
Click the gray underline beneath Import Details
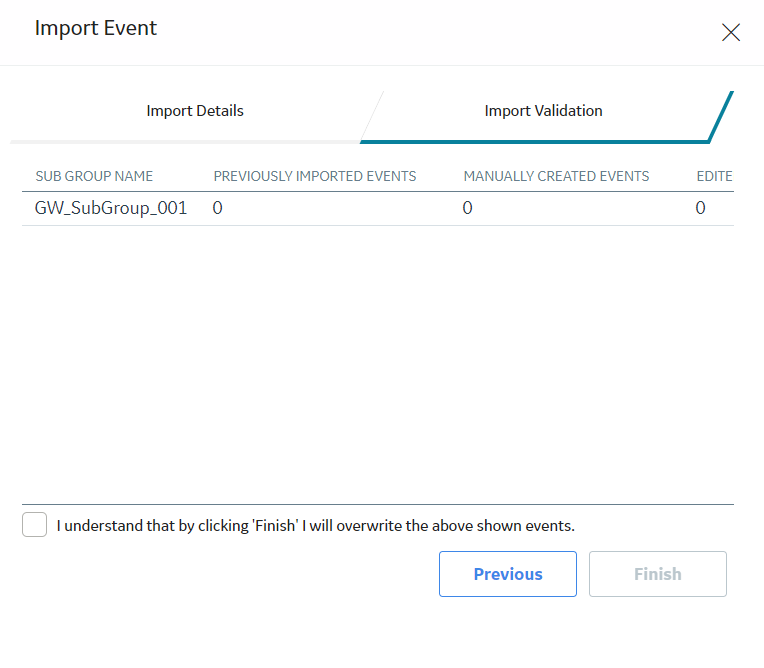coord(185,142)
